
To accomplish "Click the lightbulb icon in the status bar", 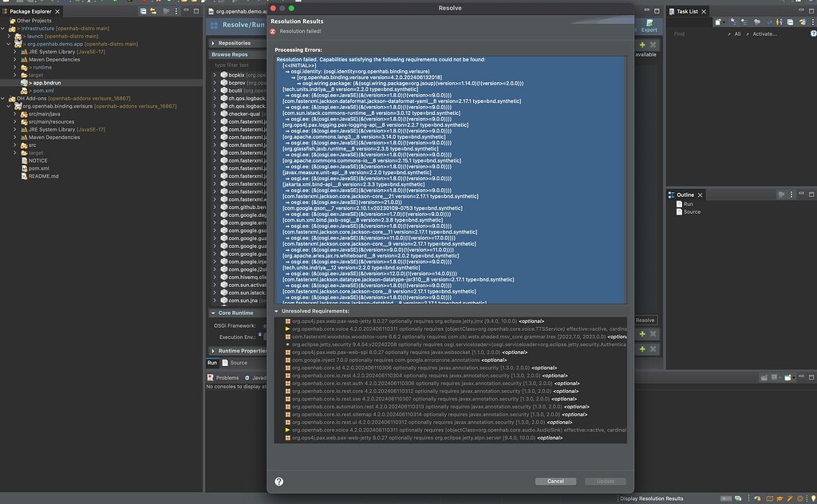I will (x=813, y=498).
